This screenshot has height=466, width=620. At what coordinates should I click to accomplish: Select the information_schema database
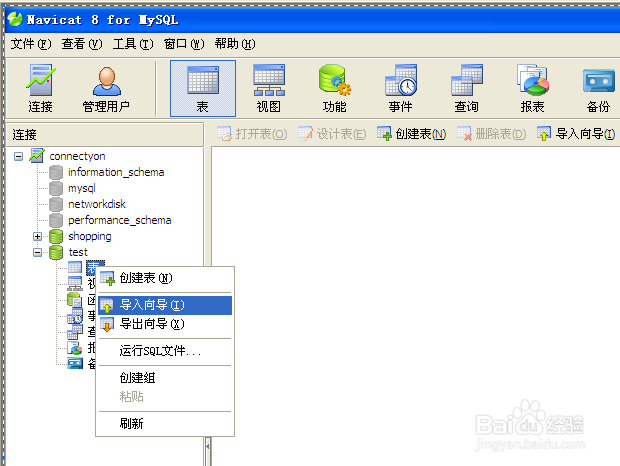116,172
